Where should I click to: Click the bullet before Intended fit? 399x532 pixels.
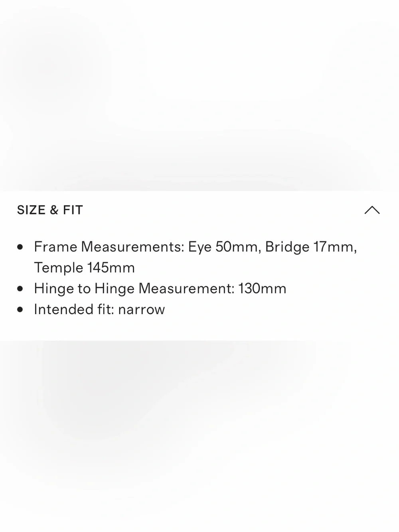(20, 310)
